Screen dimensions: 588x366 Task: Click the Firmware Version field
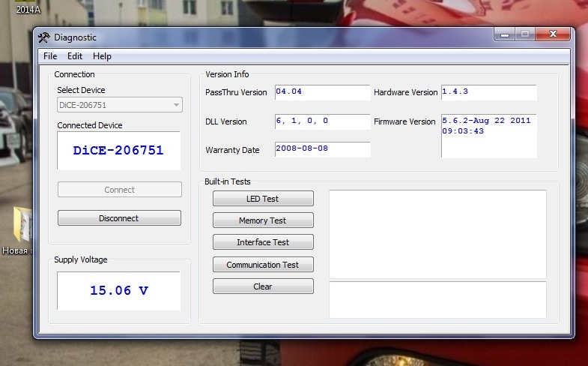[489, 136]
